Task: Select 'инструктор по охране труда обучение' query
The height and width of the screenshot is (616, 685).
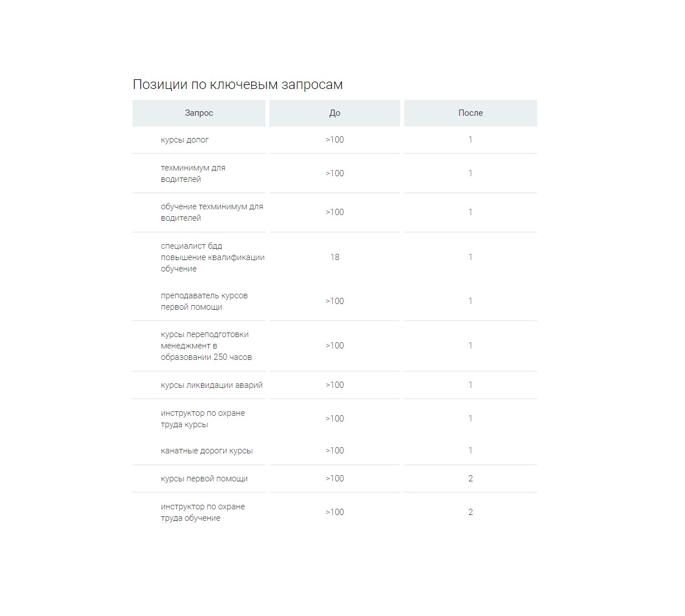Action: pos(203,512)
